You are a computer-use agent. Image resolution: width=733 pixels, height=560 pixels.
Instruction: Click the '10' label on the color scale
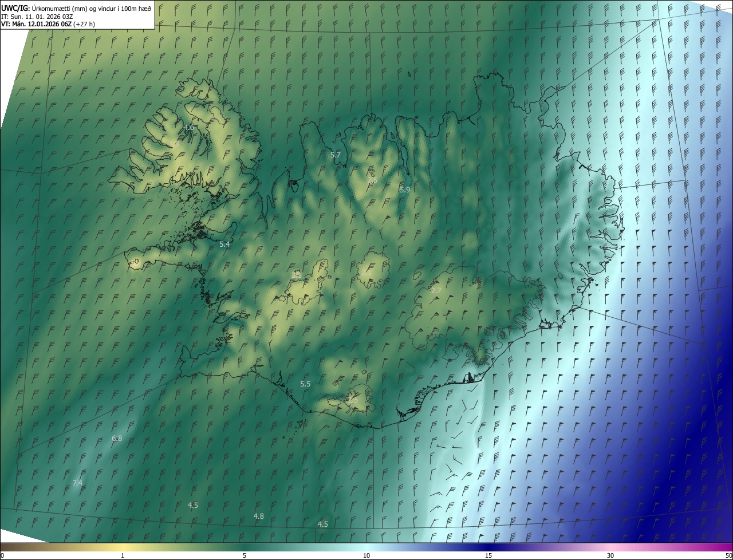[366, 555]
